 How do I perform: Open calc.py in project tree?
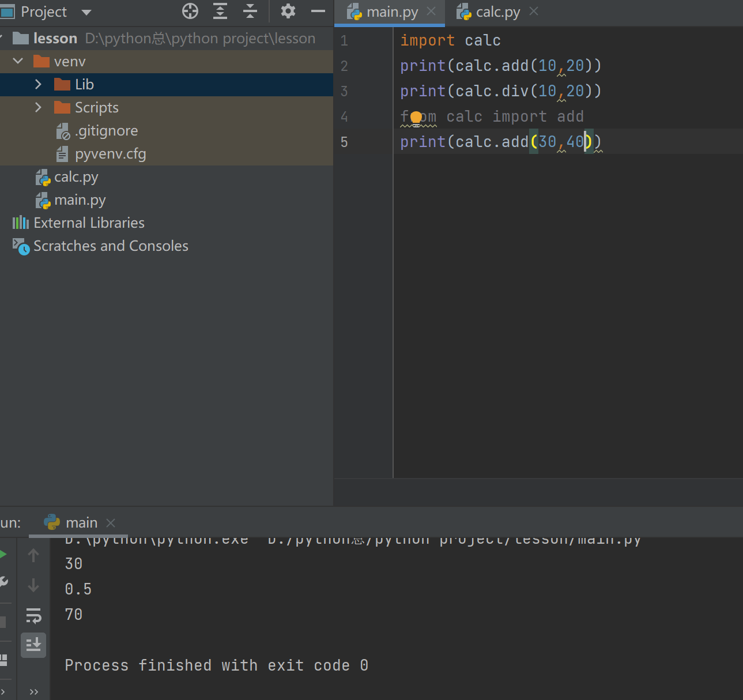click(76, 177)
